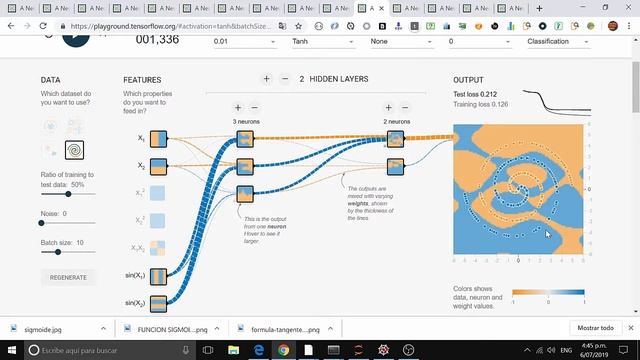
Task: Expand options chevron for sigmoide.jpg download
Action: pyautogui.click(x=103, y=329)
